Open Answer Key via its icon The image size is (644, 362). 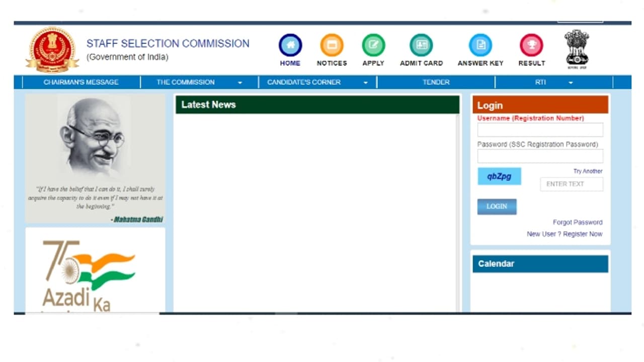click(x=480, y=45)
